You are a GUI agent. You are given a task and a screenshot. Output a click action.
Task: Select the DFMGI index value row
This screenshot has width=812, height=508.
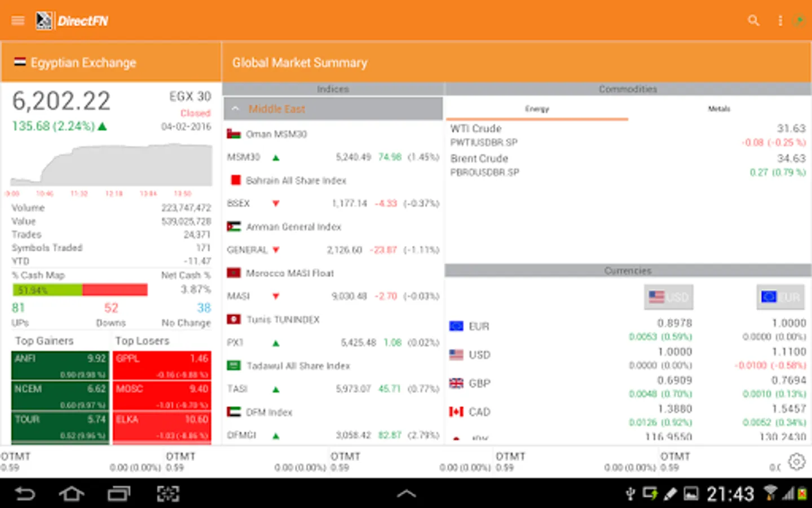tap(333, 435)
